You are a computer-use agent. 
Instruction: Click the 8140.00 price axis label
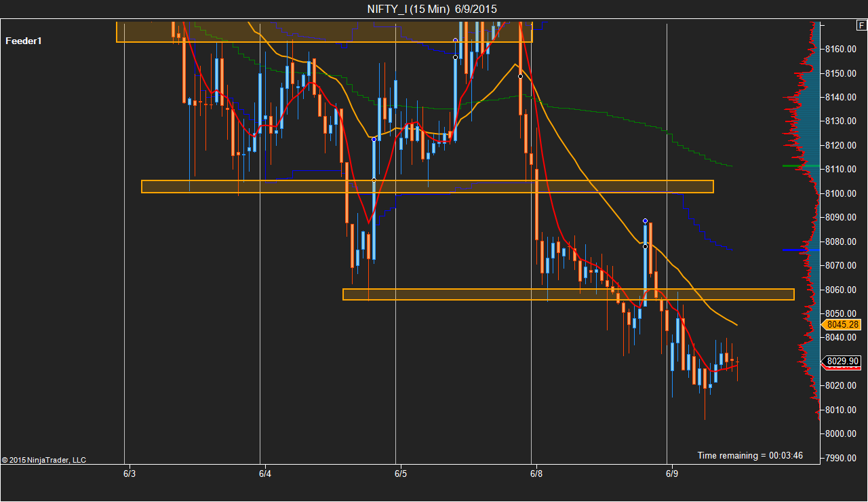[x=842, y=97]
